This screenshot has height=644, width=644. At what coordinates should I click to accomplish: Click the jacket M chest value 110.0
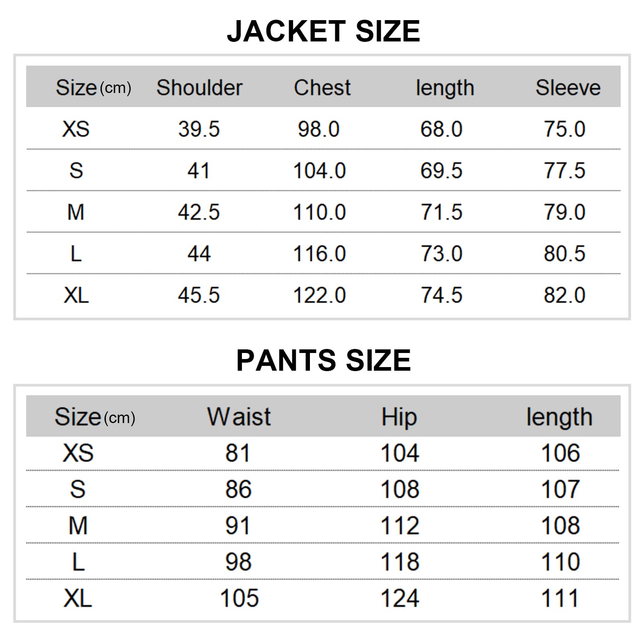tap(320, 212)
